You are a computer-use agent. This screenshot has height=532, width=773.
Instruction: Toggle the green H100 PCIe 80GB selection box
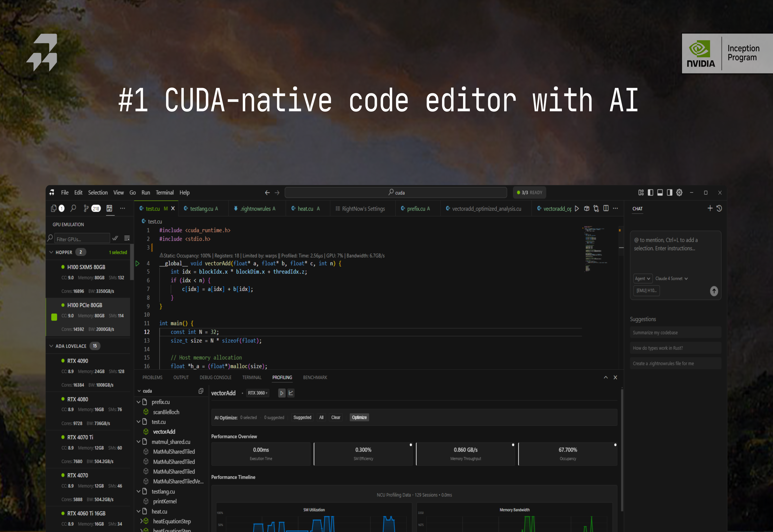(x=54, y=317)
